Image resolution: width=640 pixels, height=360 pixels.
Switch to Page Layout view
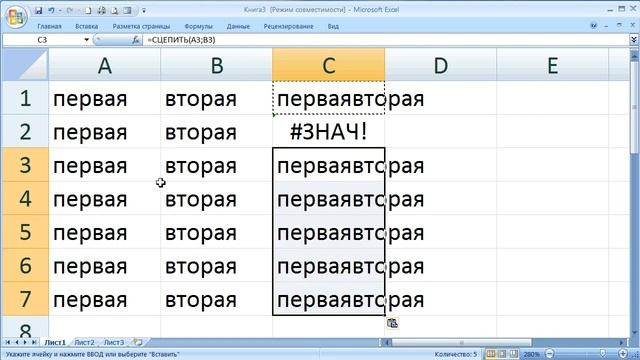(x=502, y=353)
